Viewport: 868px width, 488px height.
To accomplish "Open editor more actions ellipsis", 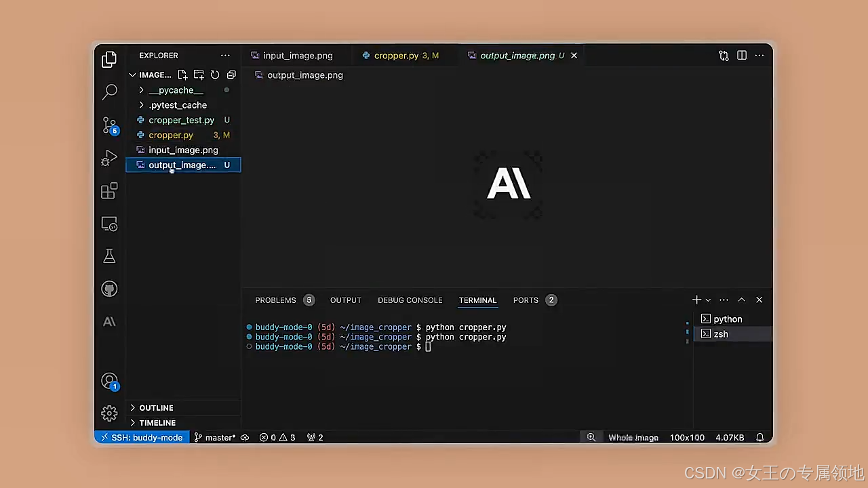I will coord(759,56).
